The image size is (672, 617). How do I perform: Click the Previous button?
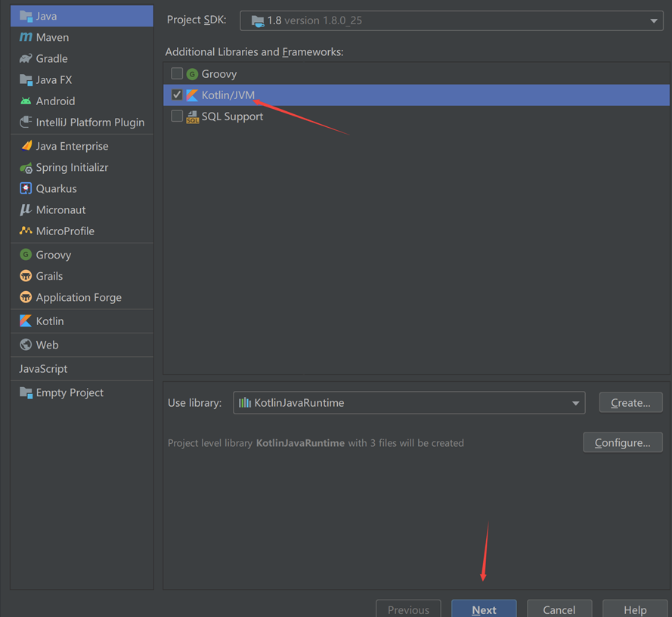pyautogui.click(x=408, y=609)
